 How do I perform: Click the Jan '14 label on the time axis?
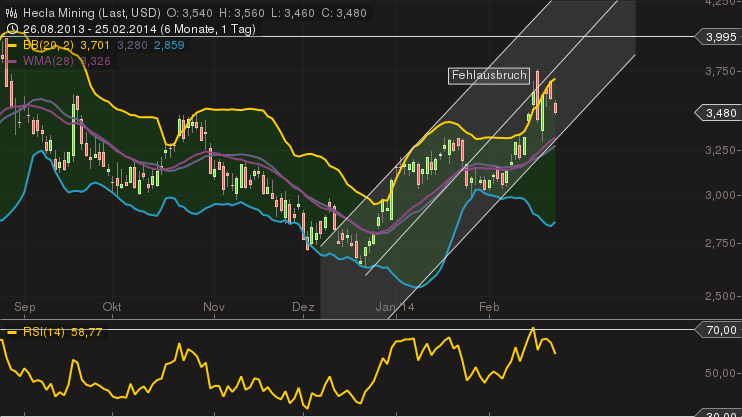pos(395,307)
